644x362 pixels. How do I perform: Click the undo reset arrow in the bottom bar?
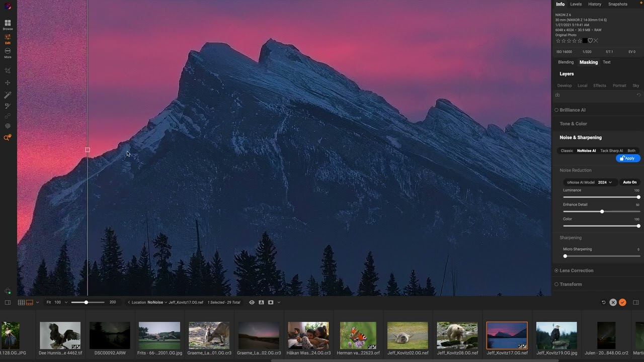pyautogui.click(x=604, y=302)
